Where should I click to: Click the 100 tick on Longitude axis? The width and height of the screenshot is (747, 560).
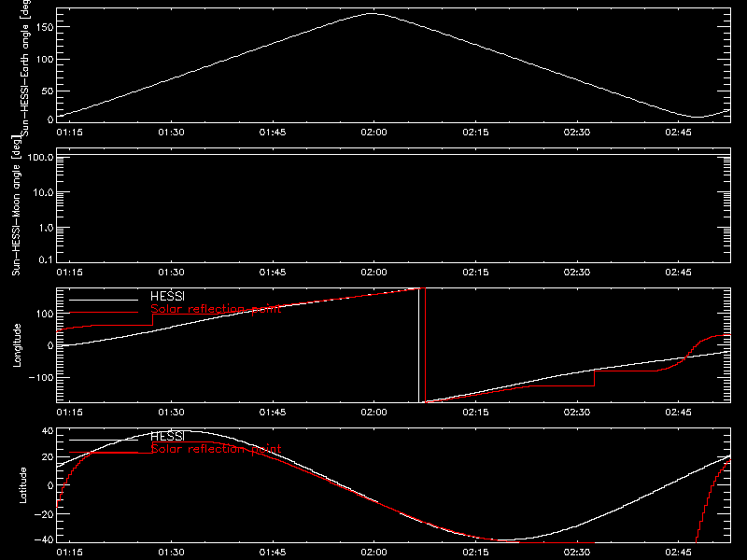point(44,314)
